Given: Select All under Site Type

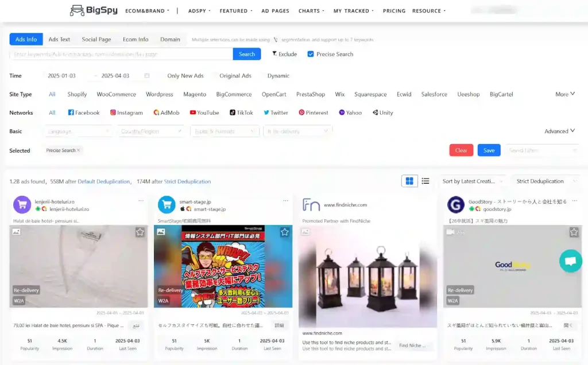Looking at the screenshot, I should pyautogui.click(x=52, y=94).
